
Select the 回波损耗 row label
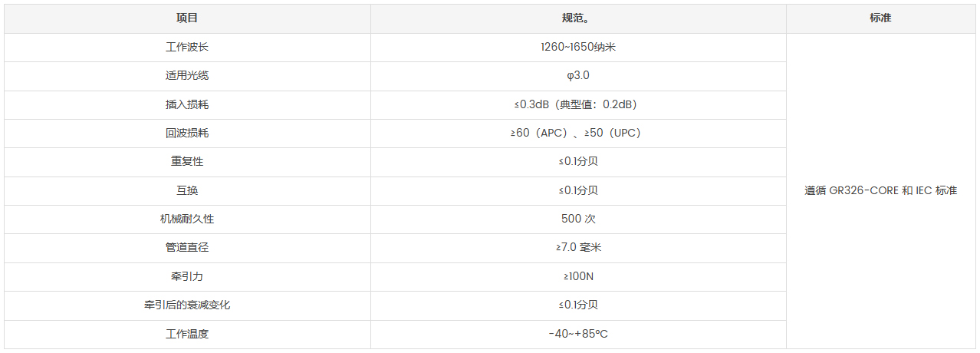point(187,133)
